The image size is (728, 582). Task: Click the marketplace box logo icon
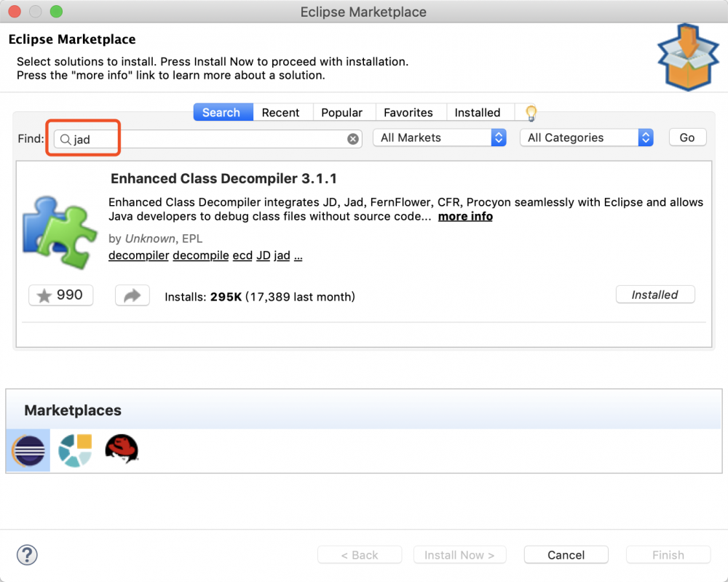pyautogui.click(x=688, y=57)
